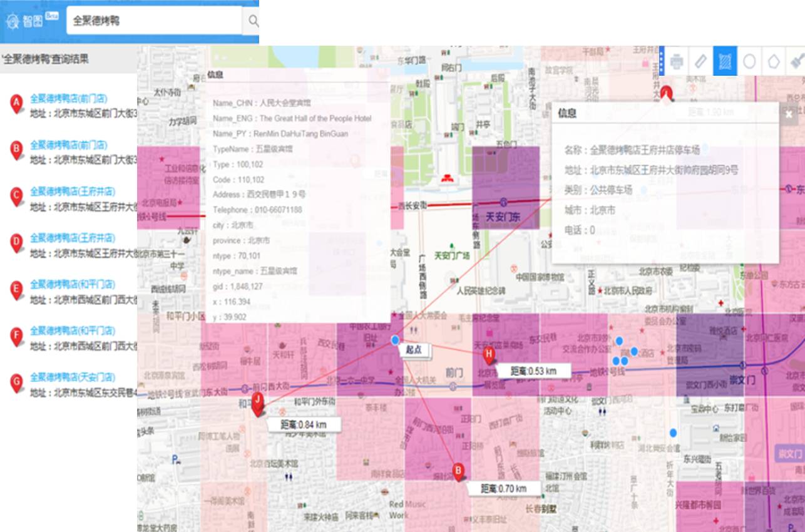
Task: Open result F 全聚德烤鸭店(和平门店) link
Action: point(73,330)
